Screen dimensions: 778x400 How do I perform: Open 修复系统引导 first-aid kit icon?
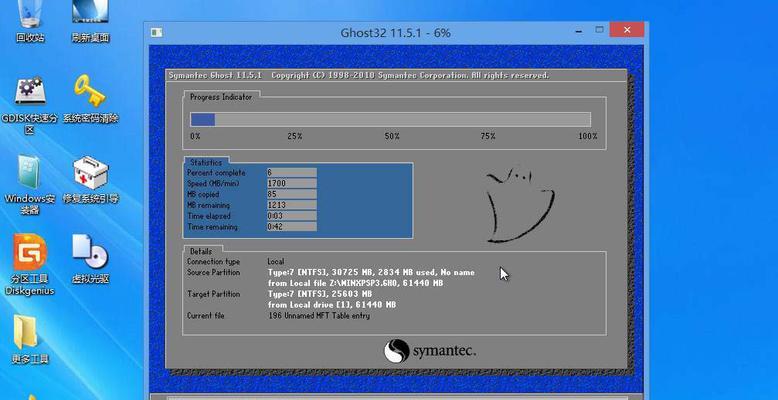tap(91, 180)
